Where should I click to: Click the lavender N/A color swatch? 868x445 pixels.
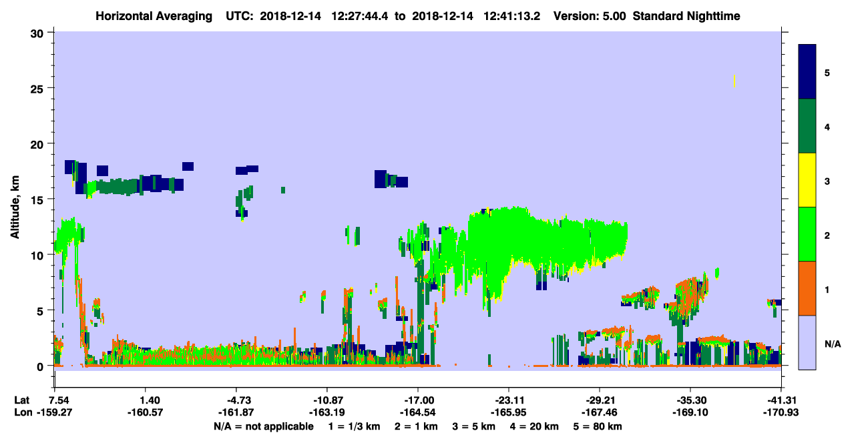coord(807,342)
